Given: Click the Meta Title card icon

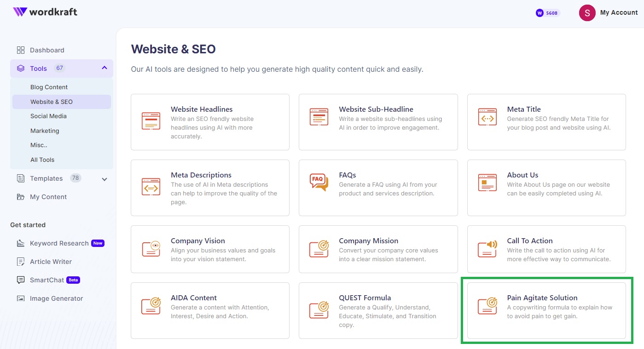Looking at the screenshot, I should 487,117.
